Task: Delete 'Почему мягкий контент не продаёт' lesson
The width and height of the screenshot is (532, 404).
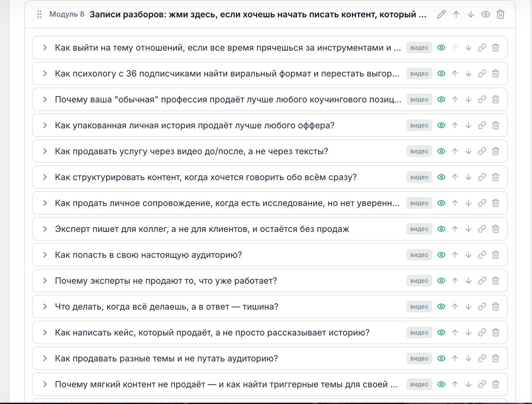Action: click(x=495, y=384)
